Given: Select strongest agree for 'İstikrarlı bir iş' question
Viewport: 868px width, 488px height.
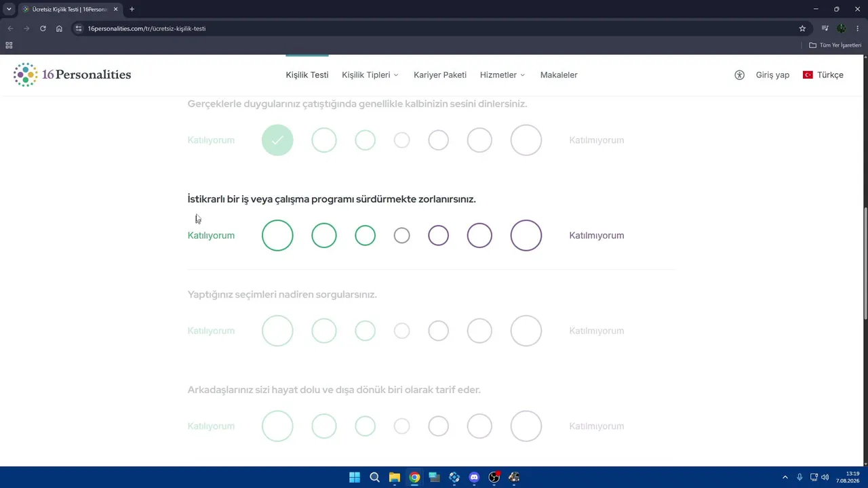Looking at the screenshot, I should (x=277, y=235).
